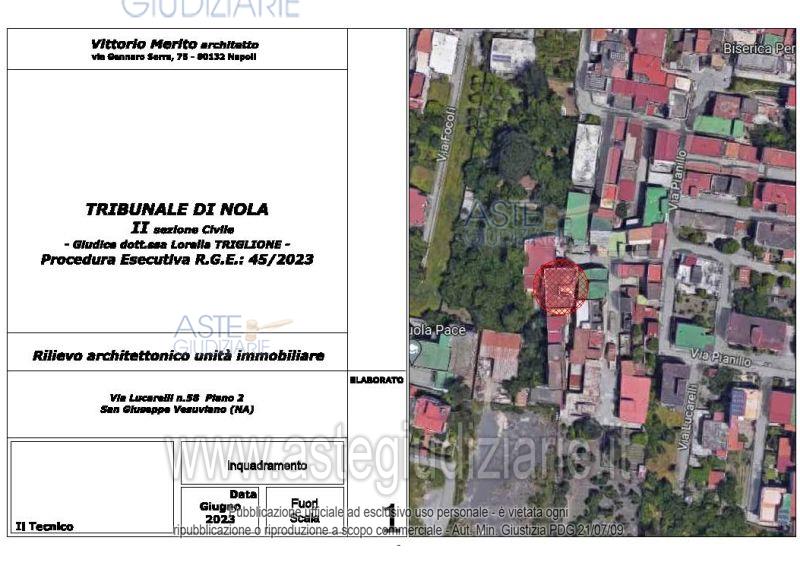
Task: Click the red hatched circle property marker
Action: click(x=561, y=287)
